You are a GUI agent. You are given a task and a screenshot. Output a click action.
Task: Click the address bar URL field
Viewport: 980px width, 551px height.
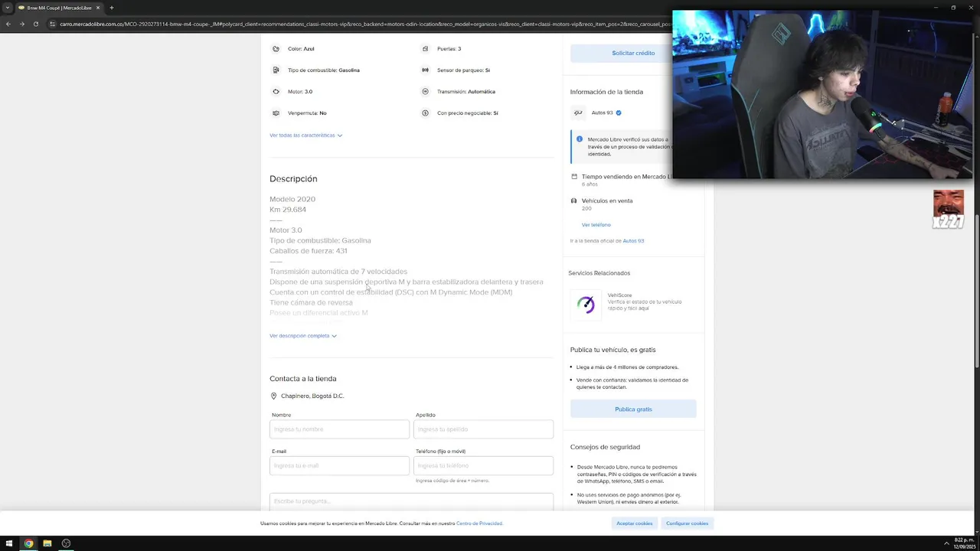(360, 24)
